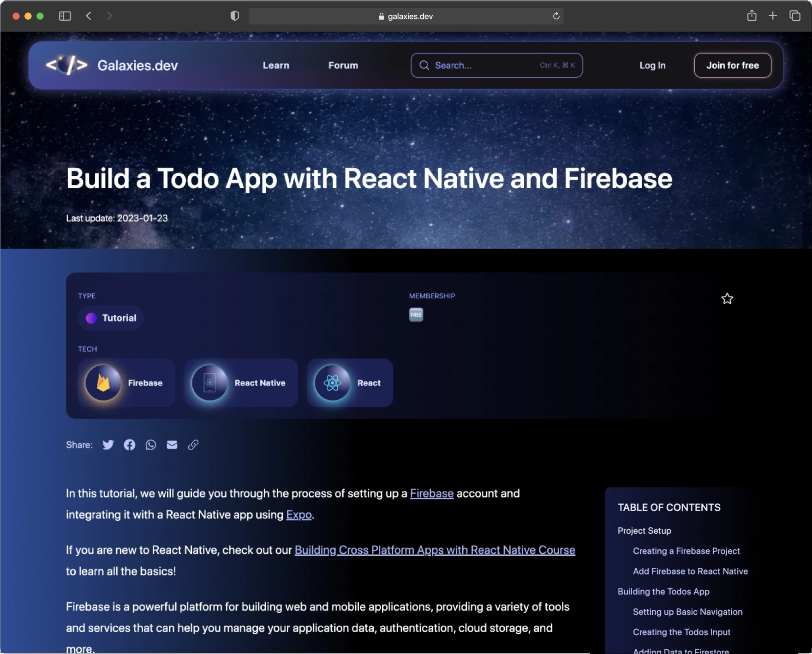The image size is (812, 654).
Task: Share the tutorial on Facebook
Action: point(130,445)
